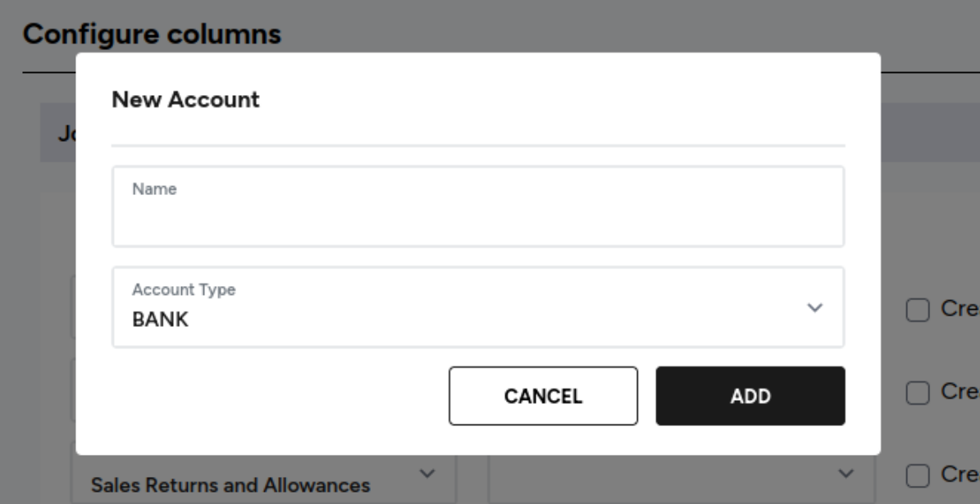Select the BANK value in Account Type

pyautogui.click(x=160, y=319)
